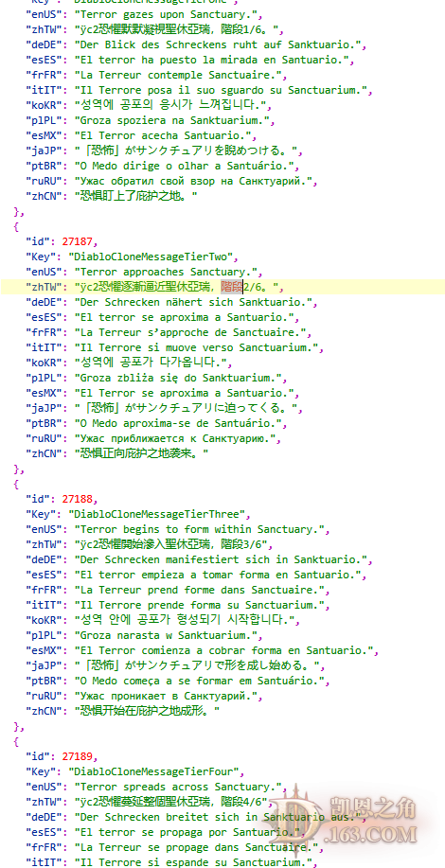The height and width of the screenshot is (868, 445).
Task: Click the highlighted word 階段 before 2/6
Action: click(x=232, y=287)
